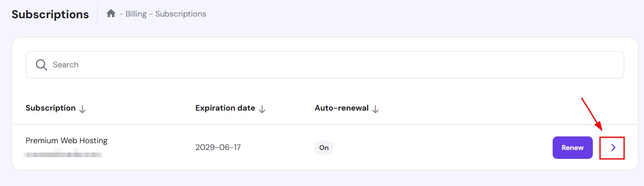Click the Subscription column header

51,108
